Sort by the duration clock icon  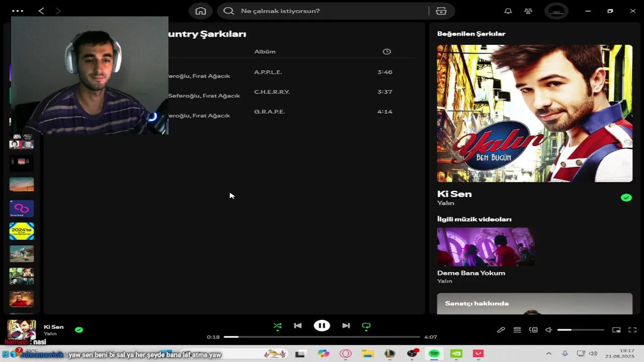(x=386, y=51)
